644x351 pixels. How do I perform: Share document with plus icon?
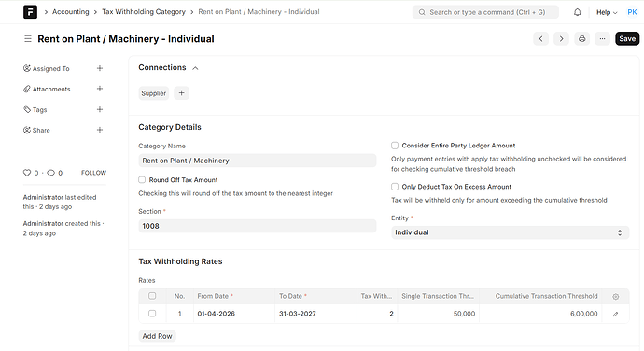coord(99,130)
